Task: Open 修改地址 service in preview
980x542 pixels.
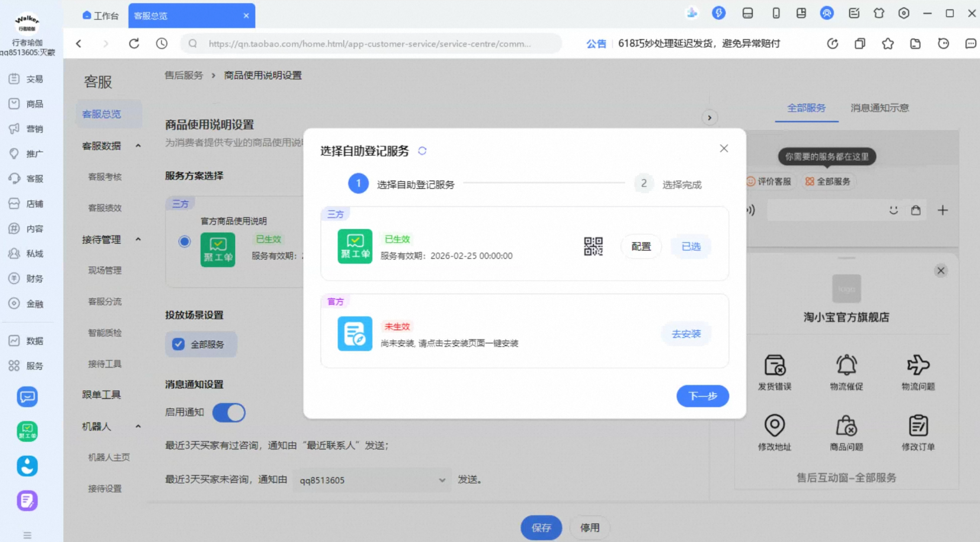Action: pos(775,433)
